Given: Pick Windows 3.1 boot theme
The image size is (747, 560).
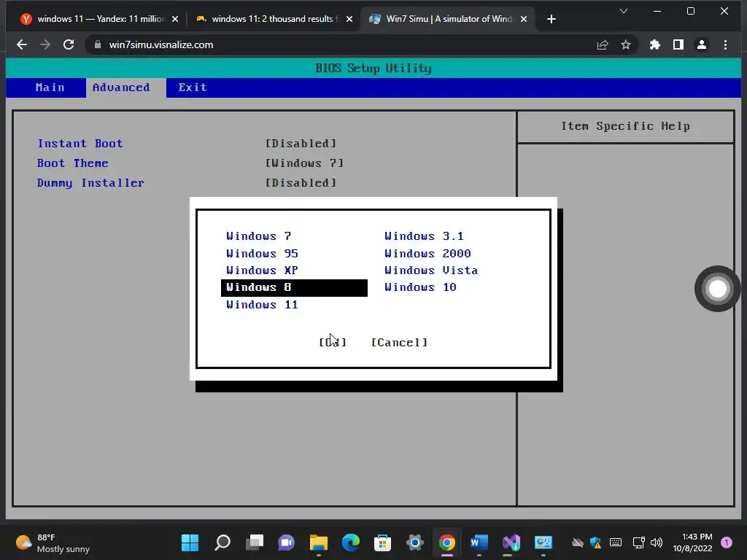Looking at the screenshot, I should click(424, 236).
